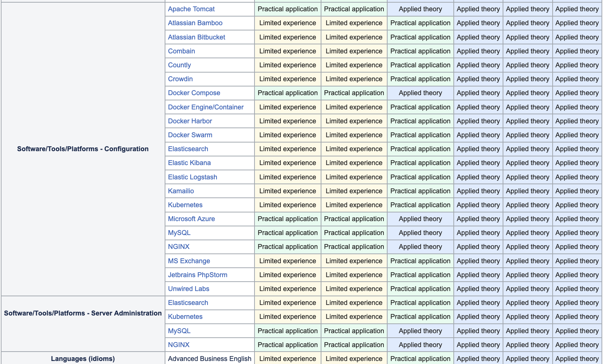The width and height of the screenshot is (603, 364).
Task: Click the Elastic Logstash link
Action: pyautogui.click(x=192, y=177)
